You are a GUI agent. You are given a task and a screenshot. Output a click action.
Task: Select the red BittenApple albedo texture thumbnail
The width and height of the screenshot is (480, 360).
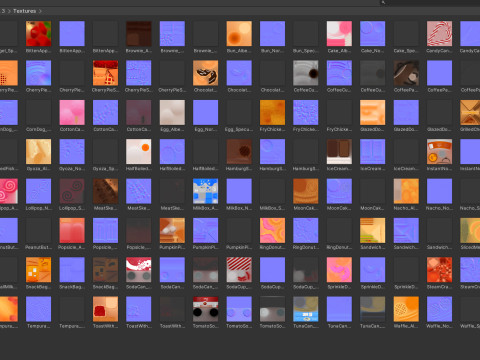[x=39, y=34]
